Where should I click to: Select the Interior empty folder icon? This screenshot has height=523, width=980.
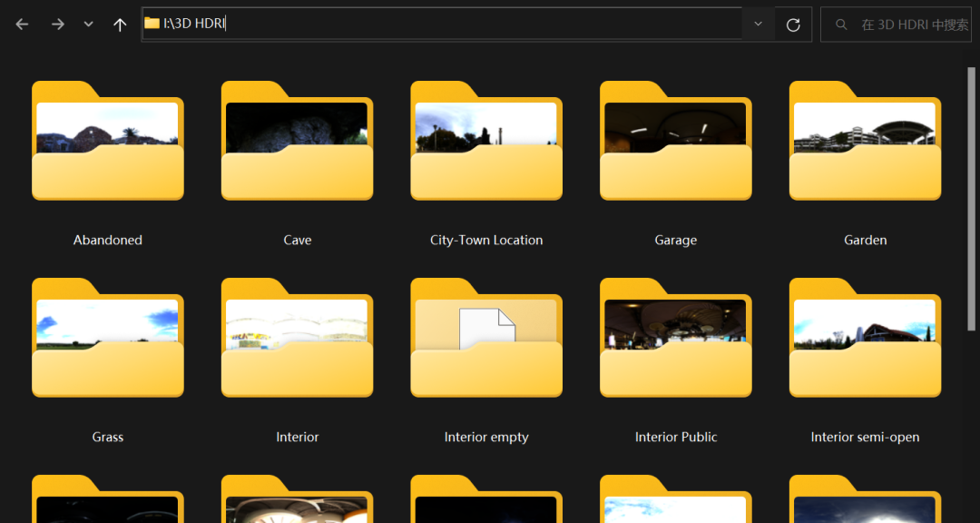coord(486,338)
